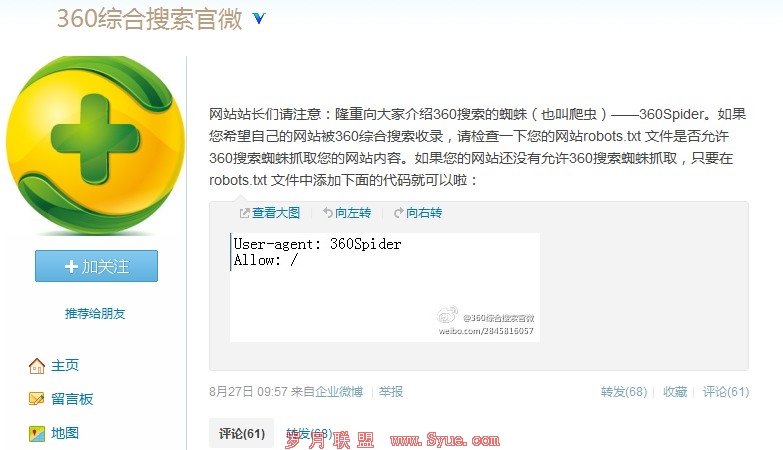Click the blue V verified badge
Screen dimensions: 783x450
pyautogui.click(x=259, y=19)
